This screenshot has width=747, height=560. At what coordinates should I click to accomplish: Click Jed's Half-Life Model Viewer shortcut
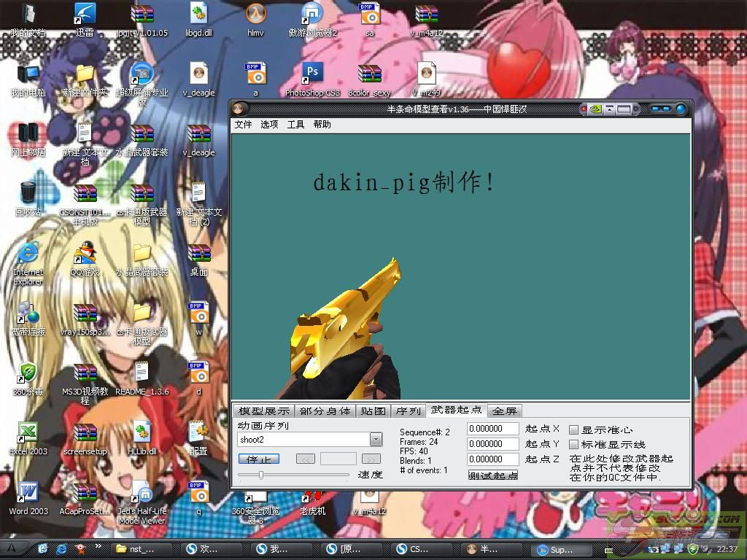click(x=142, y=503)
